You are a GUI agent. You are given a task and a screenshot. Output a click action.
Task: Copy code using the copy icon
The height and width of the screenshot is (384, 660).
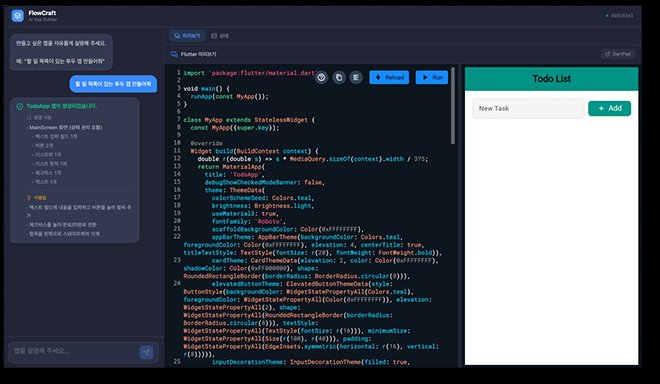point(339,77)
